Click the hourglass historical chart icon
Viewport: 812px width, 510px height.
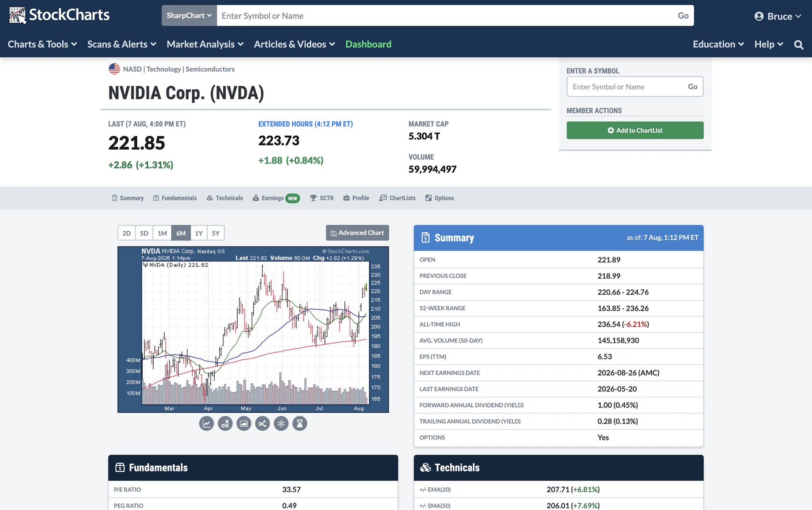point(299,423)
